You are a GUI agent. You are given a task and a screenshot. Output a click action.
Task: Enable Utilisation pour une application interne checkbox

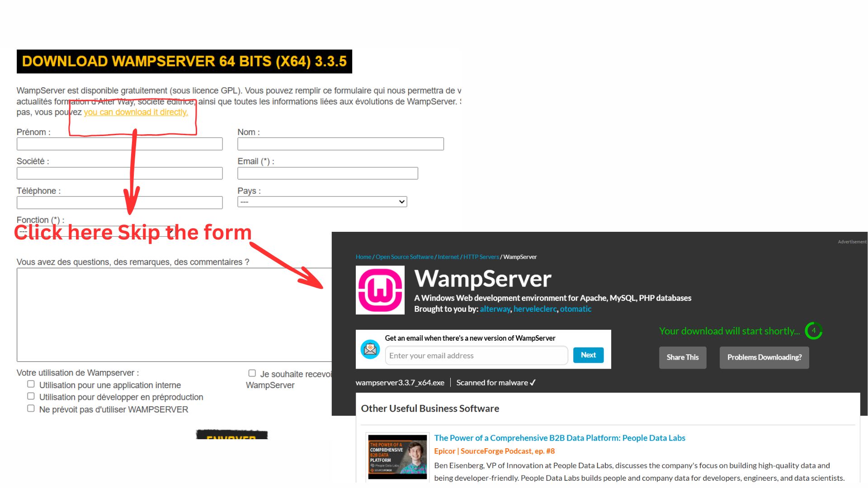31,384
